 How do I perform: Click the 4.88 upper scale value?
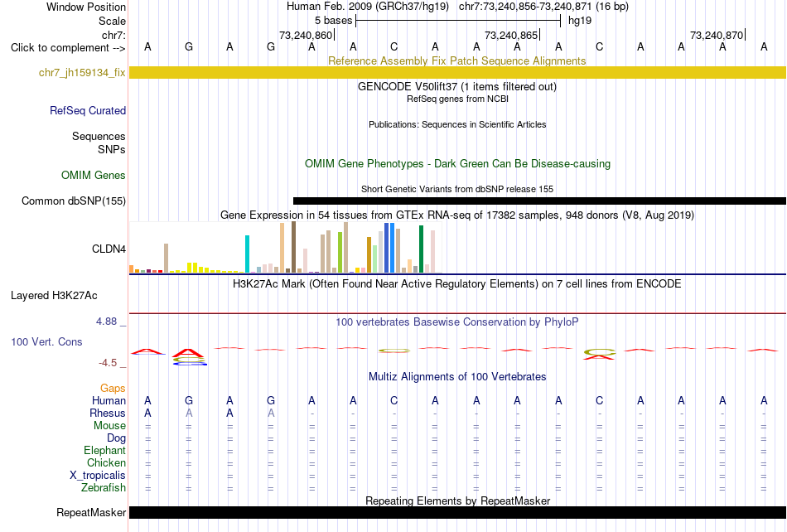[x=106, y=322]
